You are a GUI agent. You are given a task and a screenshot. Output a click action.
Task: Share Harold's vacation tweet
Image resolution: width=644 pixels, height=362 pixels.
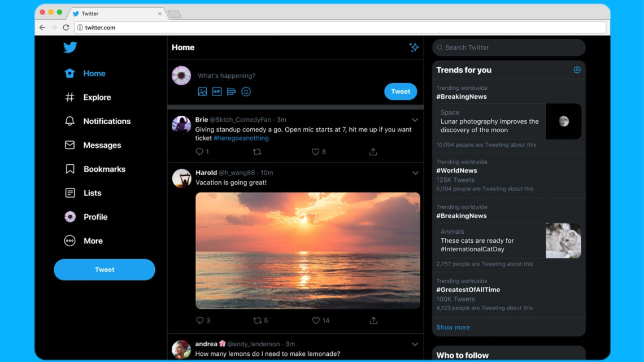(373, 321)
